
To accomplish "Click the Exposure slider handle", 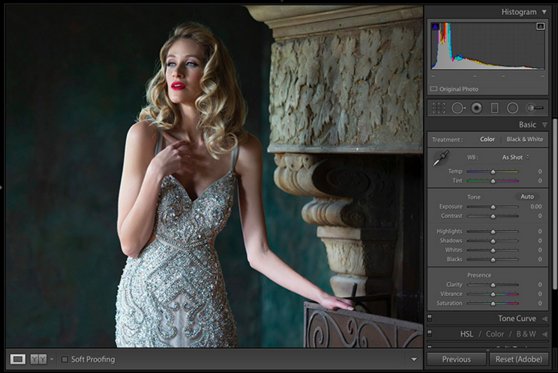I will pos(493,206).
